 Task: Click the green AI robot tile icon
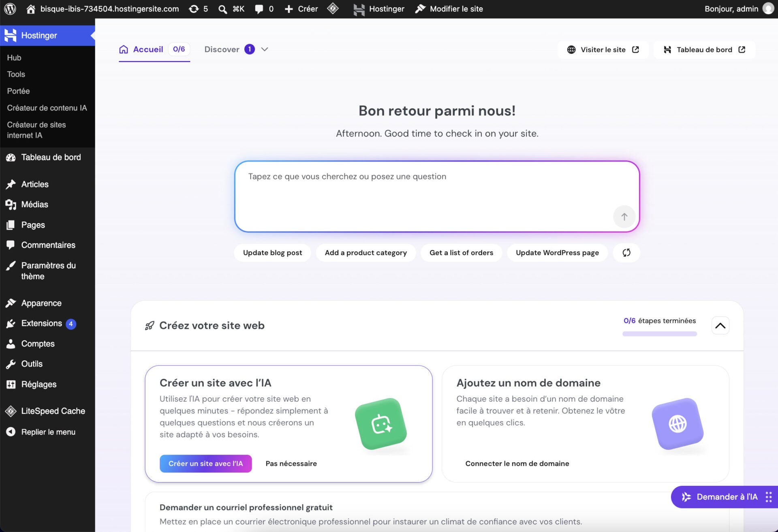pos(381,424)
